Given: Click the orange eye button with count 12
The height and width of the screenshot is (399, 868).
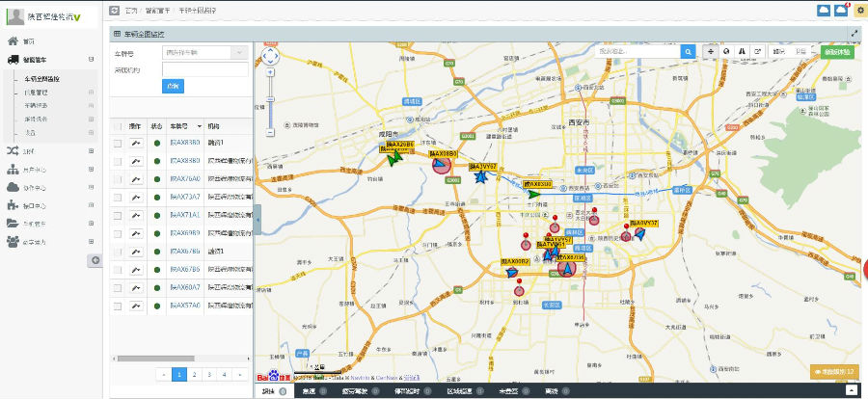Looking at the screenshot, I should click(834, 372).
